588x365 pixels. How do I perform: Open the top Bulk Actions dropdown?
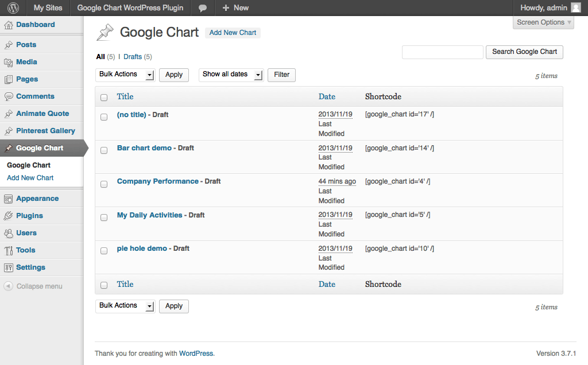coord(125,75)
